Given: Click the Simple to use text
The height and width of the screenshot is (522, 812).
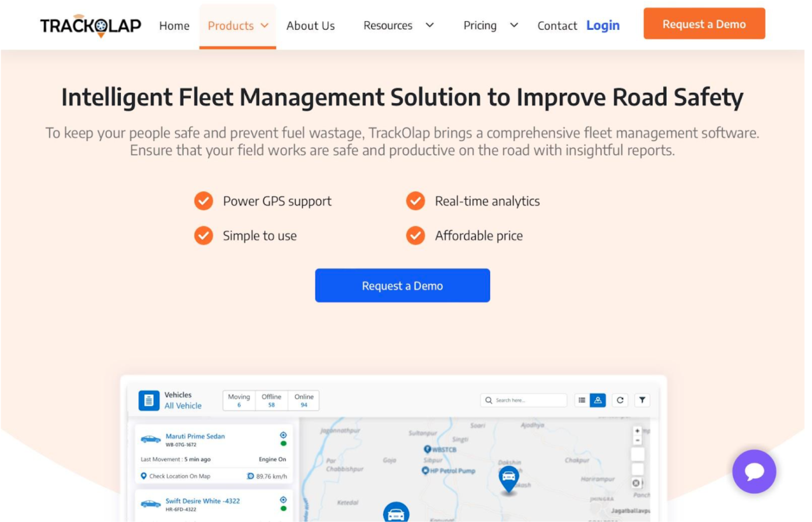Looking at the screenshot, I should point(260,236).
